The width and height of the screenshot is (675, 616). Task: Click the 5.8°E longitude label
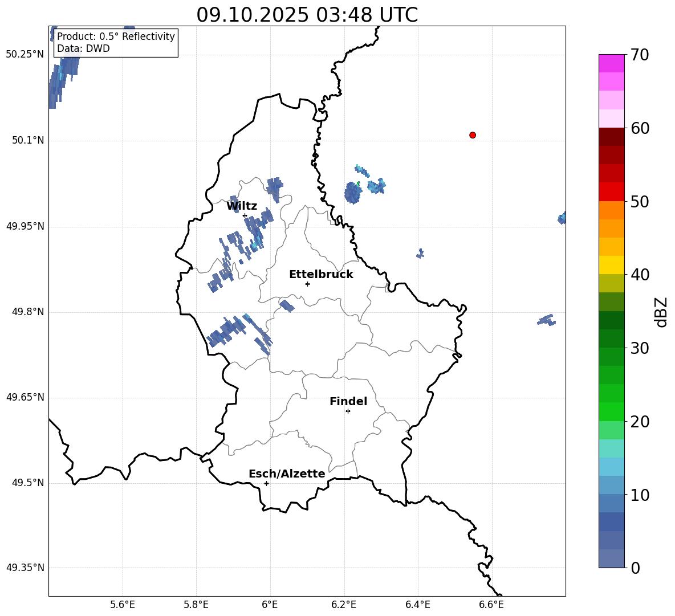(196, 605)
